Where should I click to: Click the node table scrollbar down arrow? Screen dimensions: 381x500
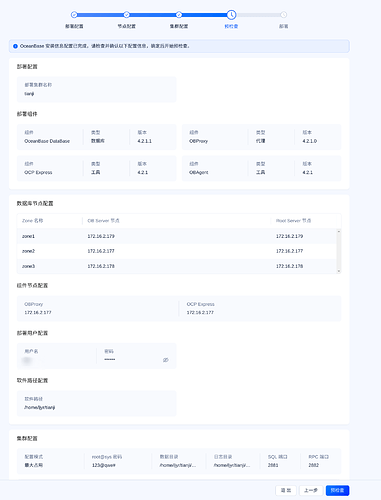[339, 271]
